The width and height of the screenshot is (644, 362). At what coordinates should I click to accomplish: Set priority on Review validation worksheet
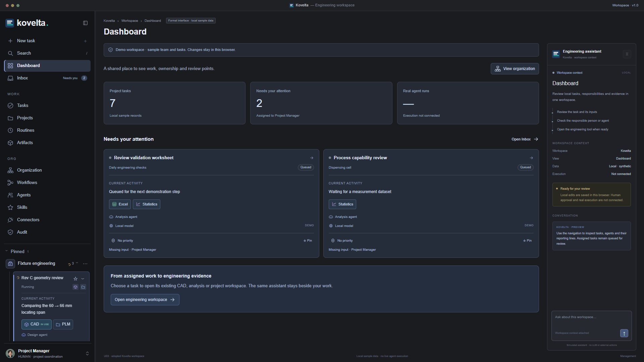tap(122, 241)
